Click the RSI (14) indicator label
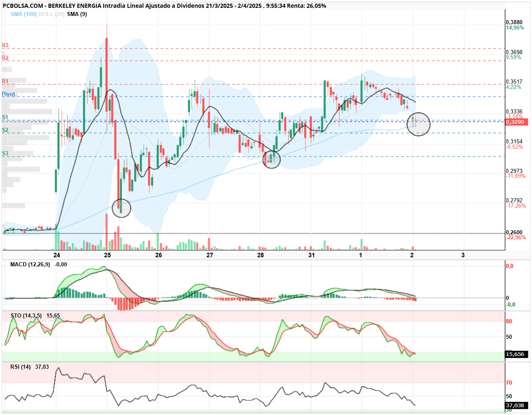 click(20, 367)
